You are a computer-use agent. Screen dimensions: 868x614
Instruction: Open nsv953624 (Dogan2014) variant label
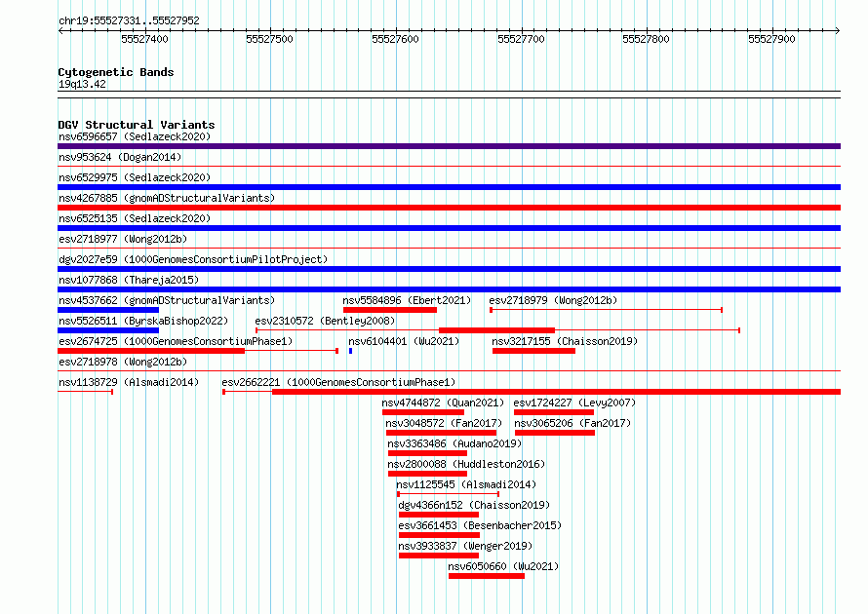tap(120, 157)
